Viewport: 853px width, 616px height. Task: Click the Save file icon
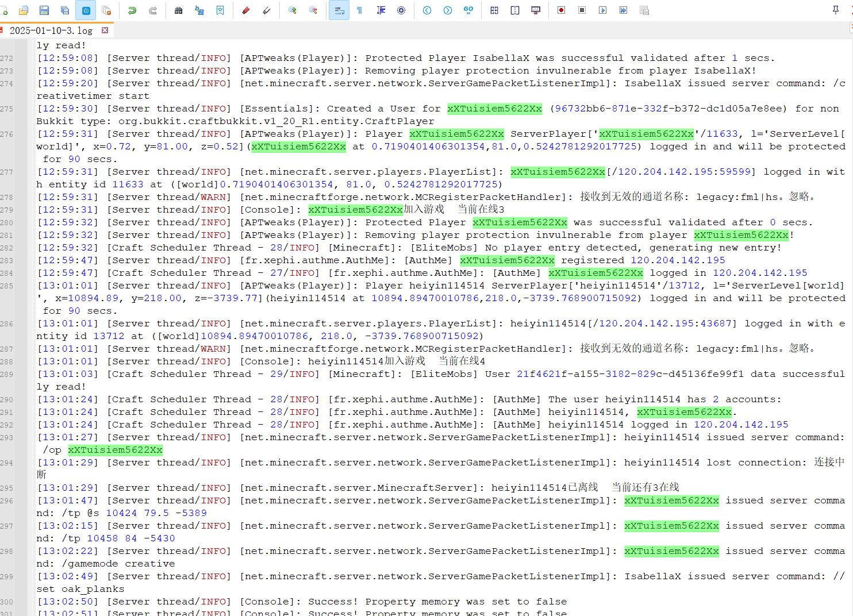click(x=44, y=10)
